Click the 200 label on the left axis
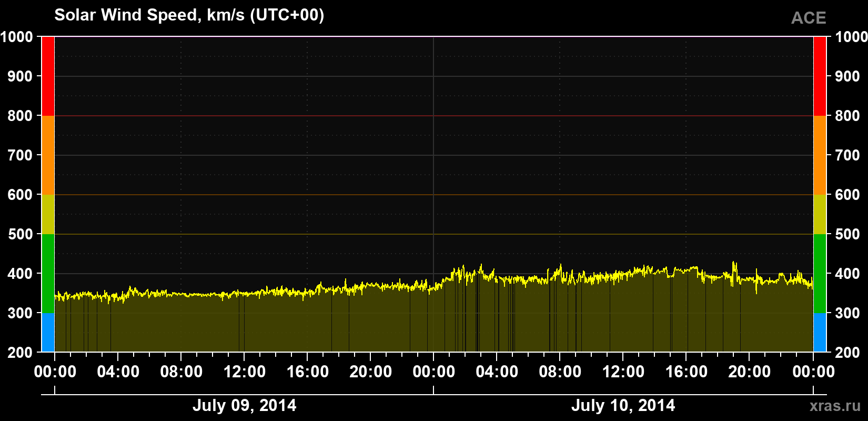The image size is (868, 421). tap(20, 353)
